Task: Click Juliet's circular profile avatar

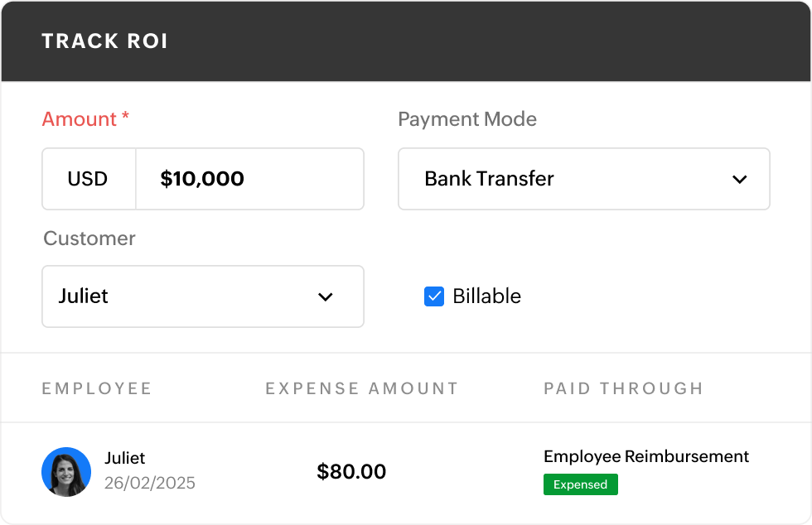Action: (x=65, y=471)
